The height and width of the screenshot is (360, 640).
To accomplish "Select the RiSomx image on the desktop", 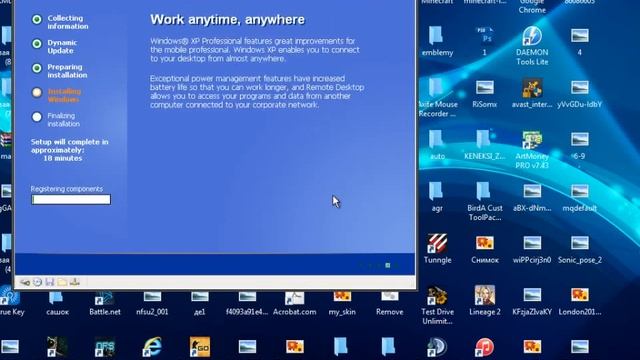I will [x=484, y=88].
